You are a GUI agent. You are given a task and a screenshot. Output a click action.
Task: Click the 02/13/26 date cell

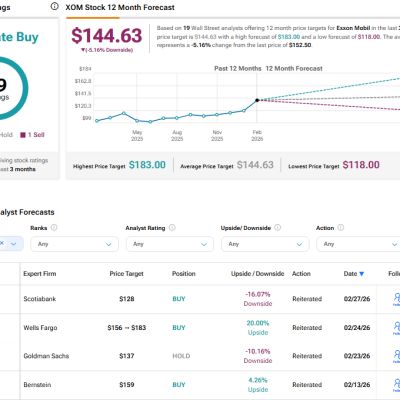(x=357, y=385)
